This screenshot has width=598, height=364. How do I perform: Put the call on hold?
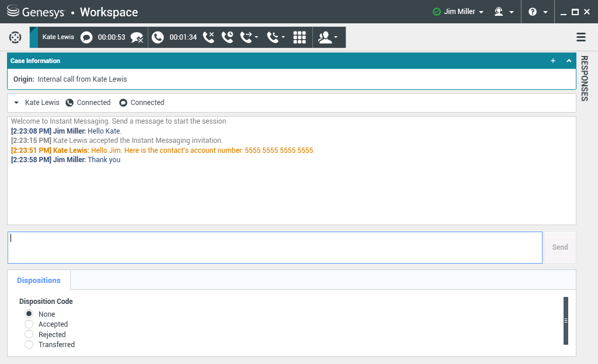tap(227, 37)
